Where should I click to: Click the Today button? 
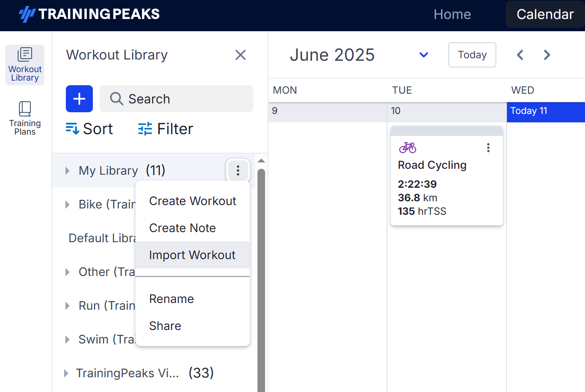pos(472,55)
